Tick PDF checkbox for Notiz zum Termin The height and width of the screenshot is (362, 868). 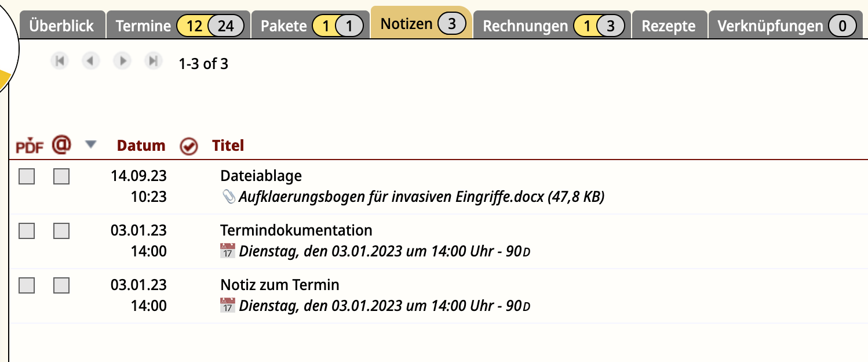coord(27,285)
